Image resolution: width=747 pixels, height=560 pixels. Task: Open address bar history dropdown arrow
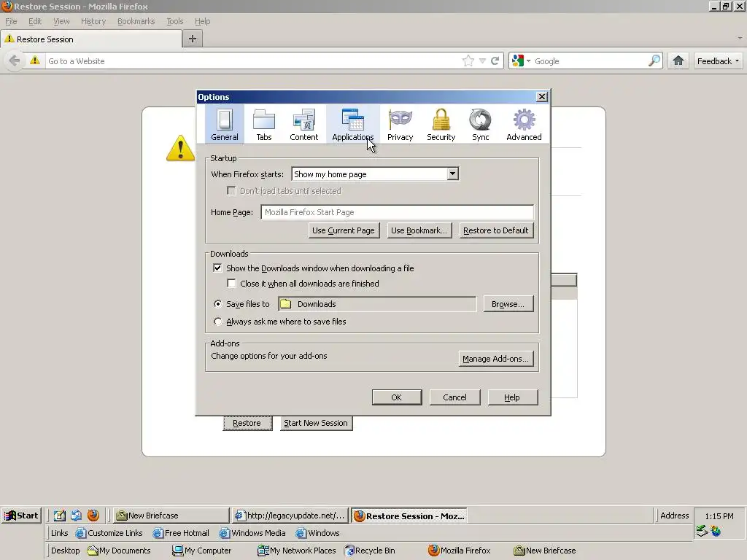tap(482, 61)
